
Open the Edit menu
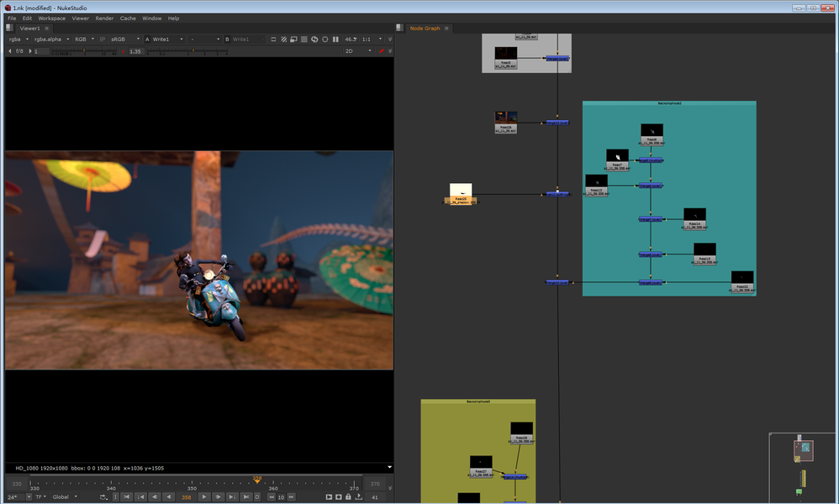(x=27, y=18)
